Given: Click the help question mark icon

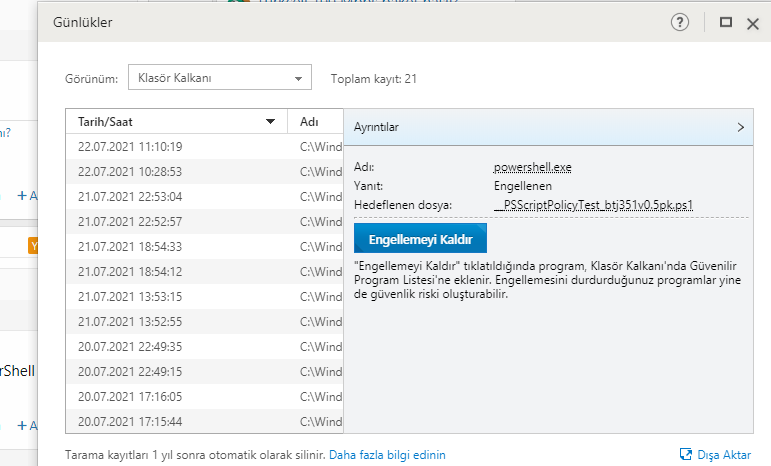Looking at the screenshot, I should point(680,22).
